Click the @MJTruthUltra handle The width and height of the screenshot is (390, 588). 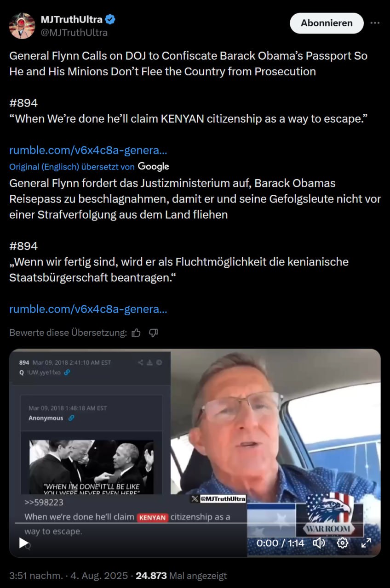point(74,33)
